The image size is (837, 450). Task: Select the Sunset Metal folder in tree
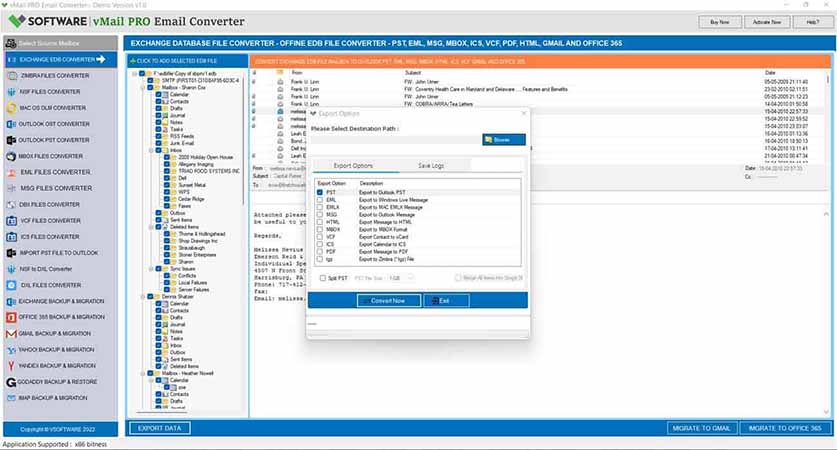(192, 185)
